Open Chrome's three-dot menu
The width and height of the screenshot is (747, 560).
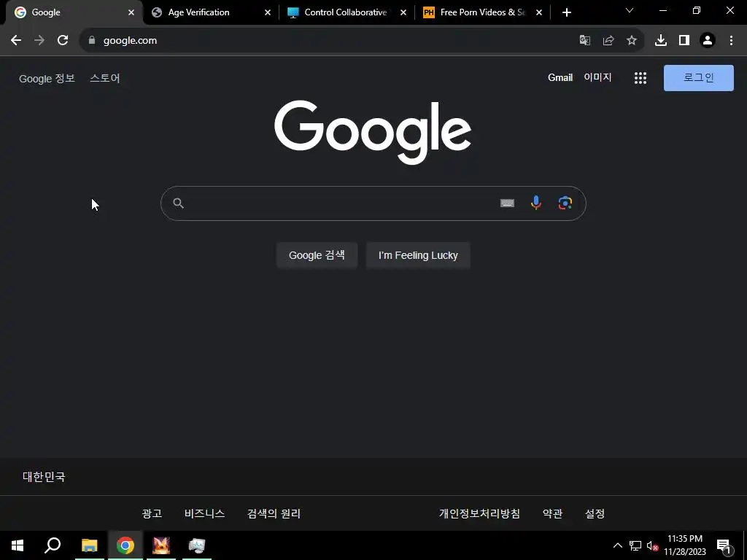731,41
